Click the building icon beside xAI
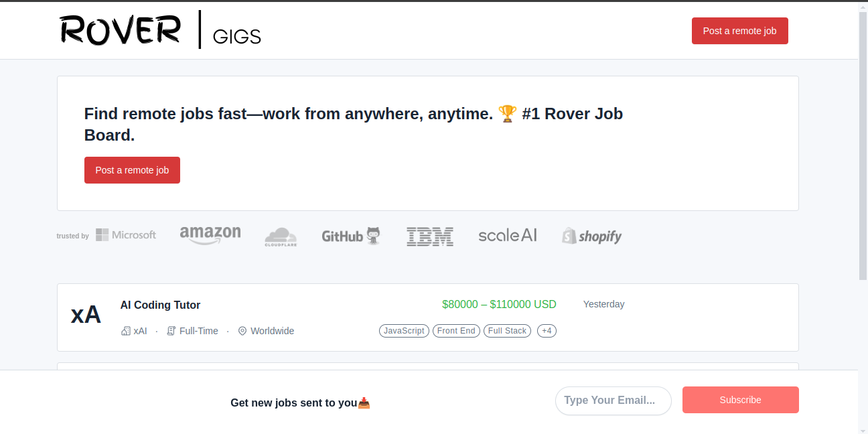This screenshot has width=868, height=434. (x=125, y=331)
